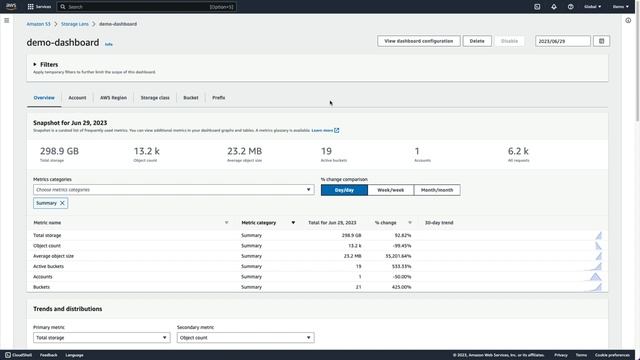Viewport: 640px width, 360px height.
Task: Open the Choose metrics categories dropdown
Action: pyautogui.click(x=173, y=190)
